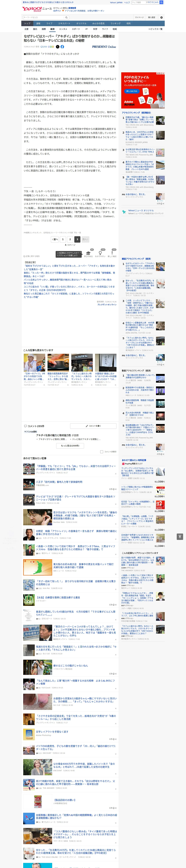Select the 経済 category tab

(52, 29)
